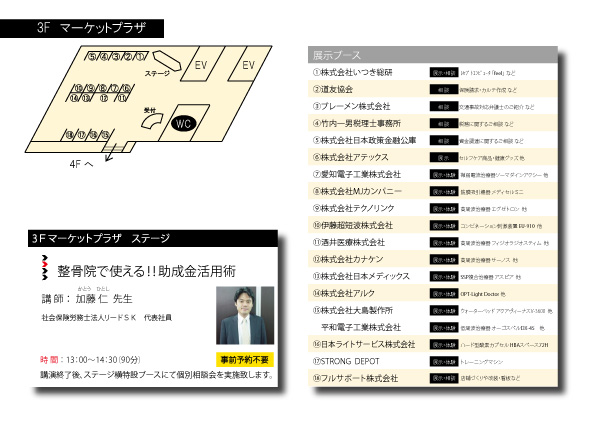Click the 3Fマーケットプラザ ステージ title bar

(153, 238)
